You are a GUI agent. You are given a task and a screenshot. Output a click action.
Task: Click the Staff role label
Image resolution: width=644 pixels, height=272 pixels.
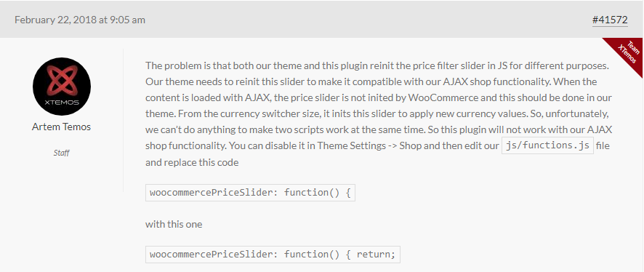click(x=61, y=153)
